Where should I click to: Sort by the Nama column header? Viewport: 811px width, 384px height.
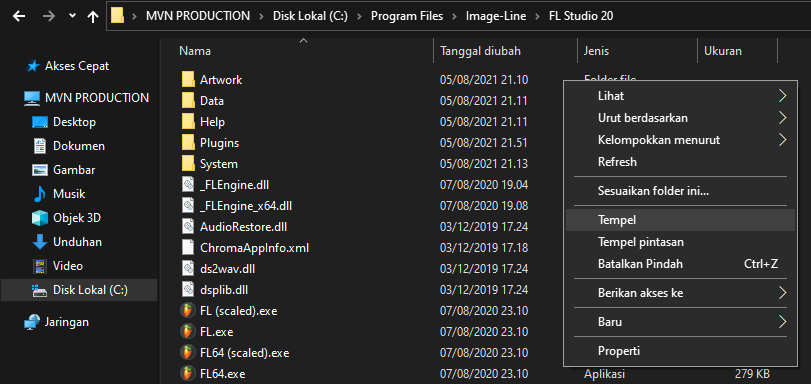click(x=304, y=51)
